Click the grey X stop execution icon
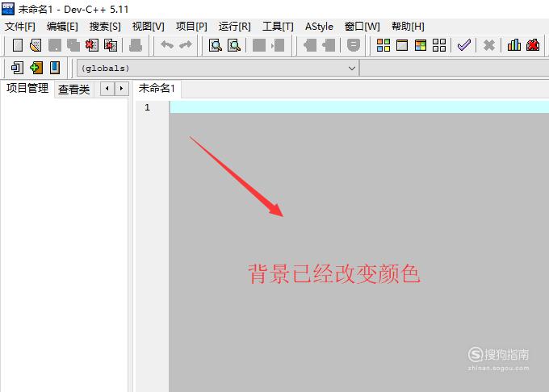Viewport: 549px width, 392px height. 488,45
